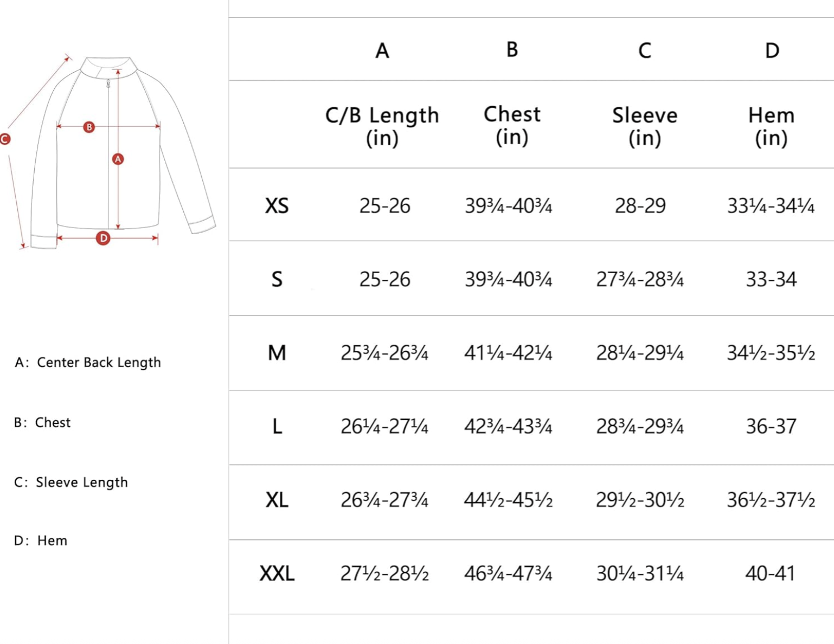Screen dimensions: 834x644
Task: Click the zipper pull on the jacket drawing
Action: (x=108, y=83)
